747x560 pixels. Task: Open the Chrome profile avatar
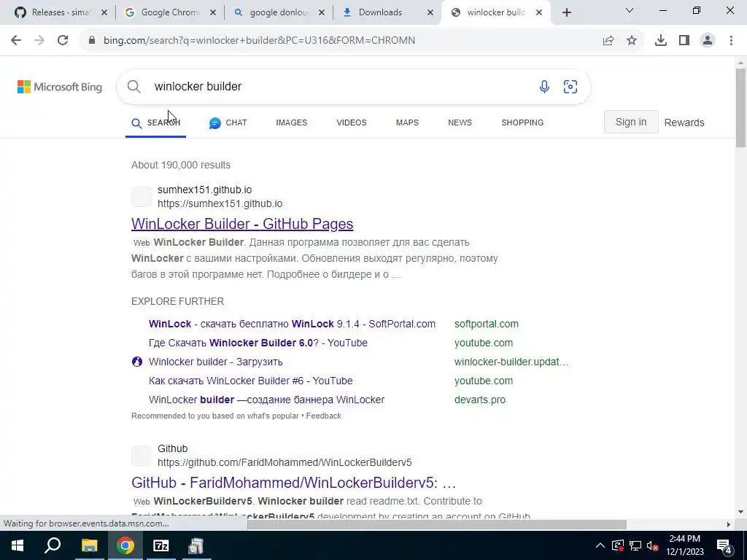[708, 41]
